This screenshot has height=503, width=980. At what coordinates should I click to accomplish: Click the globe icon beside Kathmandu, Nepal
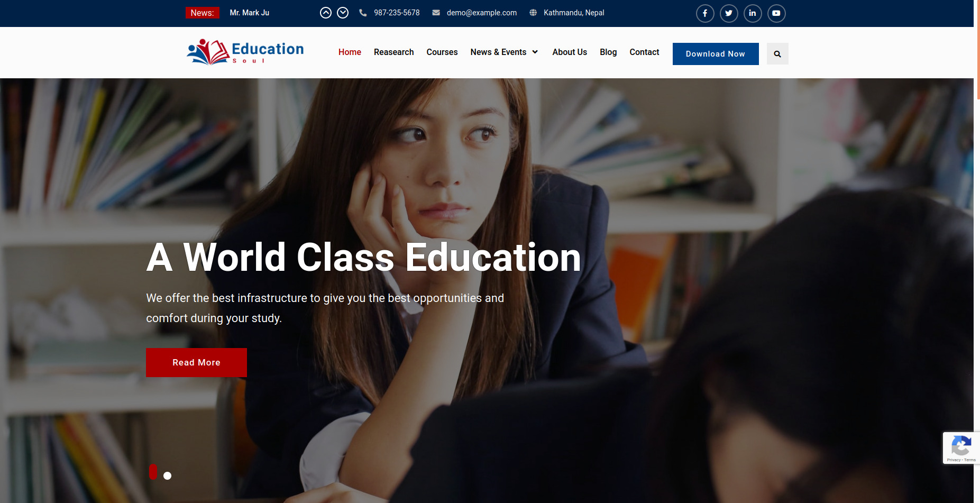533,13
